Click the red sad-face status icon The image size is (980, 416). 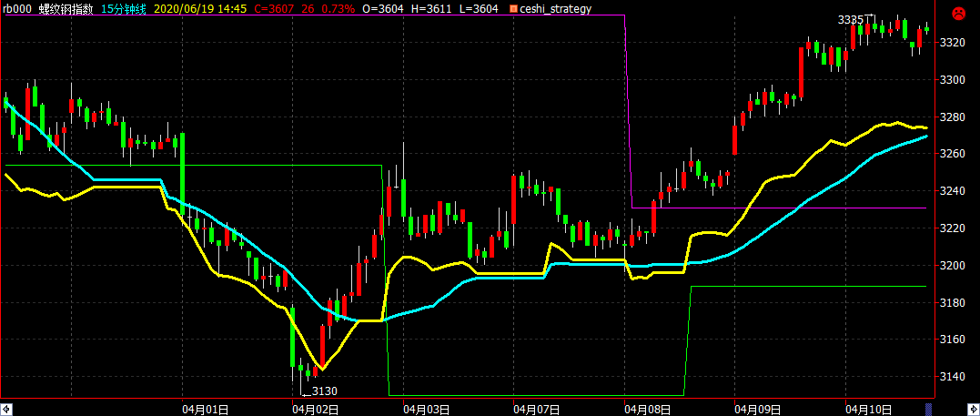pyautogui.click(x=957, y=12)
